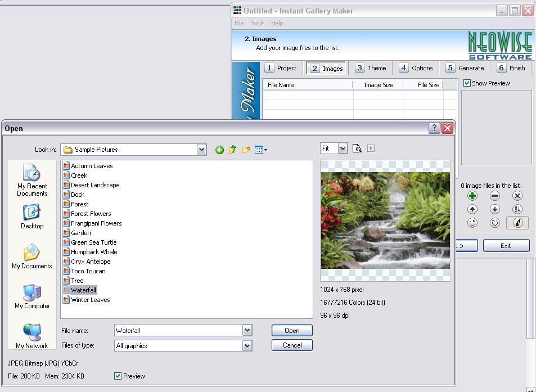Expand the Look in combo box
This screenshot has width=536, height=392.
coord(201,150)
